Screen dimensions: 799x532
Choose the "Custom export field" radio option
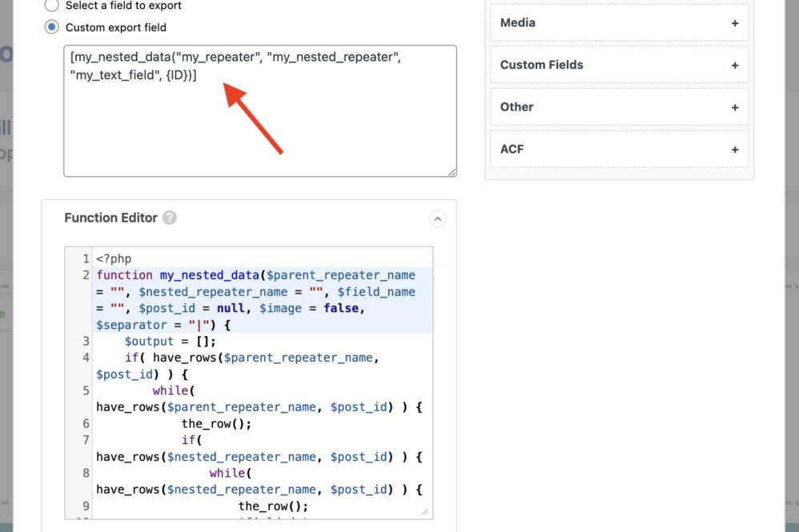52,27
